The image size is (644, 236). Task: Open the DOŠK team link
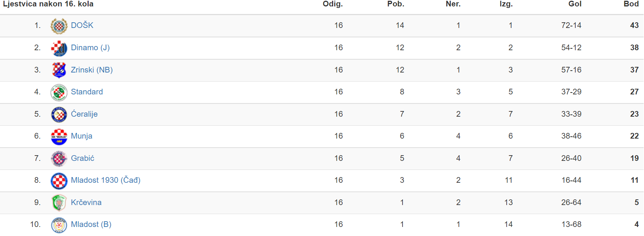tap(82, 25)
